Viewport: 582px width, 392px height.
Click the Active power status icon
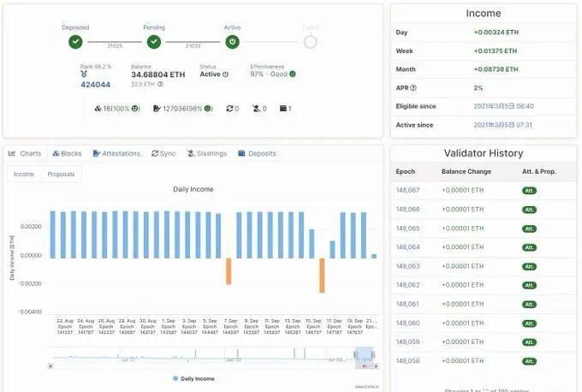(x=232, y=42)
